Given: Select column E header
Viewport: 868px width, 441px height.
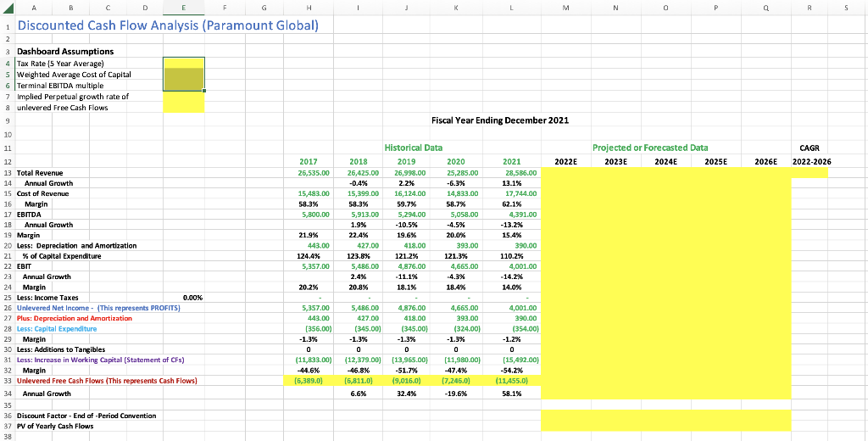Looking at the screenshot, I should point(184,8).
